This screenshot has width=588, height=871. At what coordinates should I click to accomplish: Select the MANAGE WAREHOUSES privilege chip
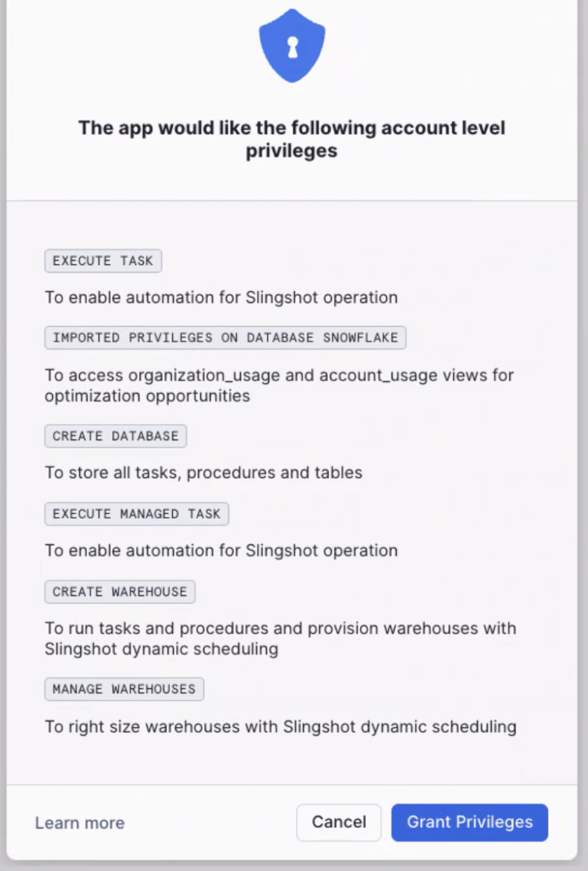click(x=124, y=689)
